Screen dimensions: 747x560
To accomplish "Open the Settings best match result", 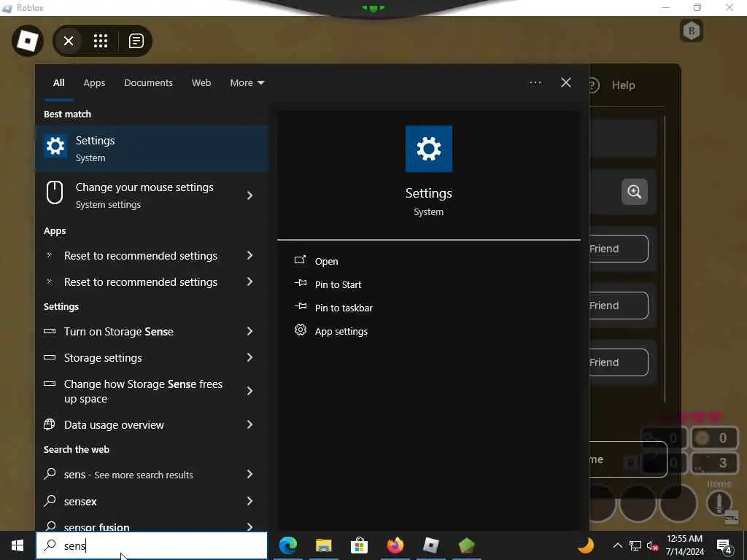I will [x=152, y=149].
